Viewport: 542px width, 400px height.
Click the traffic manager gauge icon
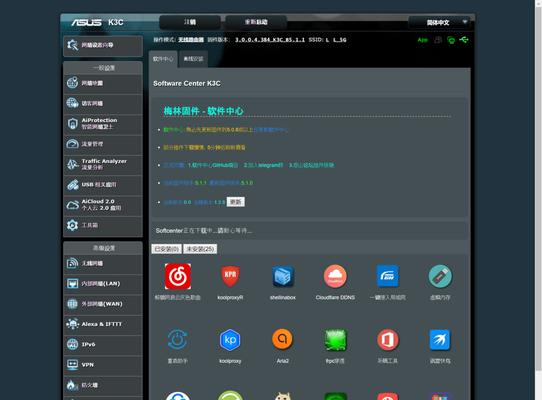(x=72, y=143)
